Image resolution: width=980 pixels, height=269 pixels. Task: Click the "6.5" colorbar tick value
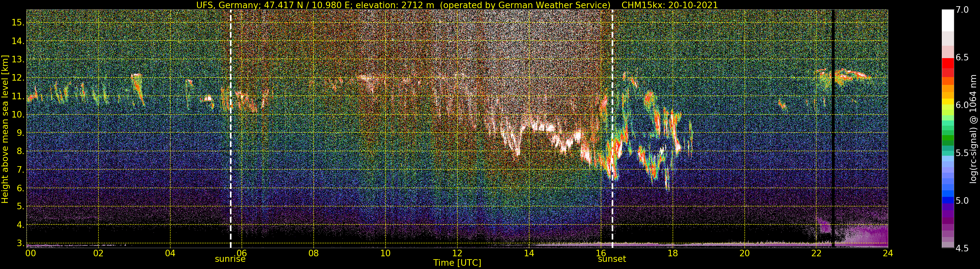click(x=962, y=57)
